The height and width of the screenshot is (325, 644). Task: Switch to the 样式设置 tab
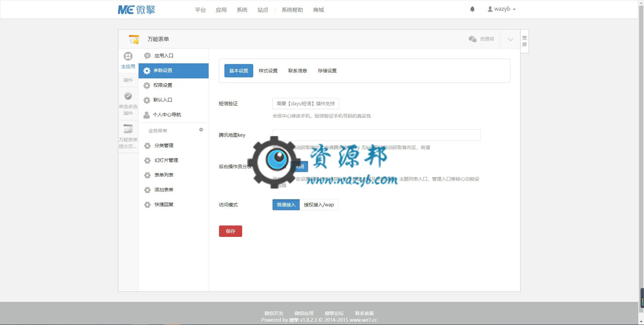coord(268,71)
